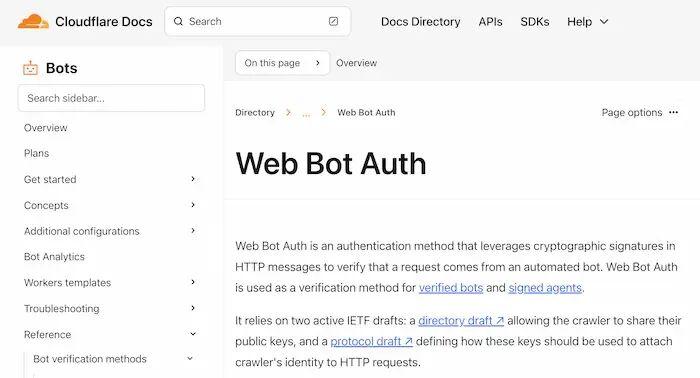Screen dimensions: 700x378
Task: Click the Web Bot Auth breadcrumb
Action: 366,112
